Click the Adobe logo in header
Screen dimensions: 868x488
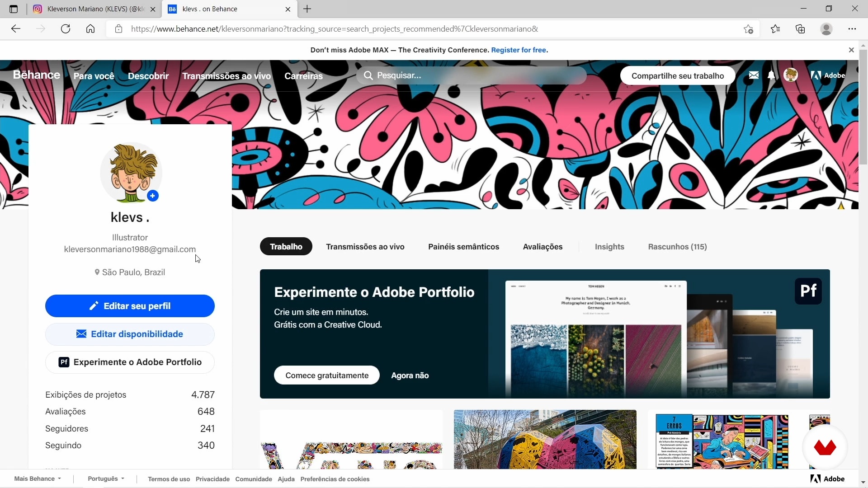(x=828, y=75)
